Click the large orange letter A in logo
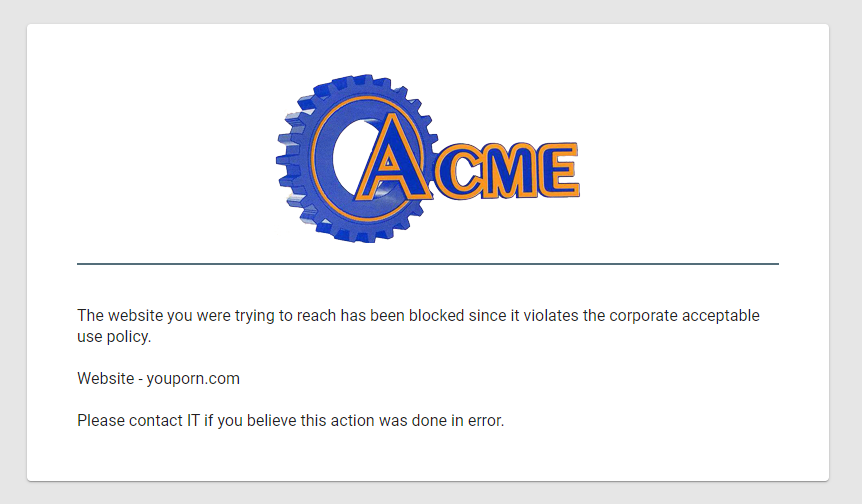Image resolution: width=862 pixels, height=504 pixels. point(392,157)
